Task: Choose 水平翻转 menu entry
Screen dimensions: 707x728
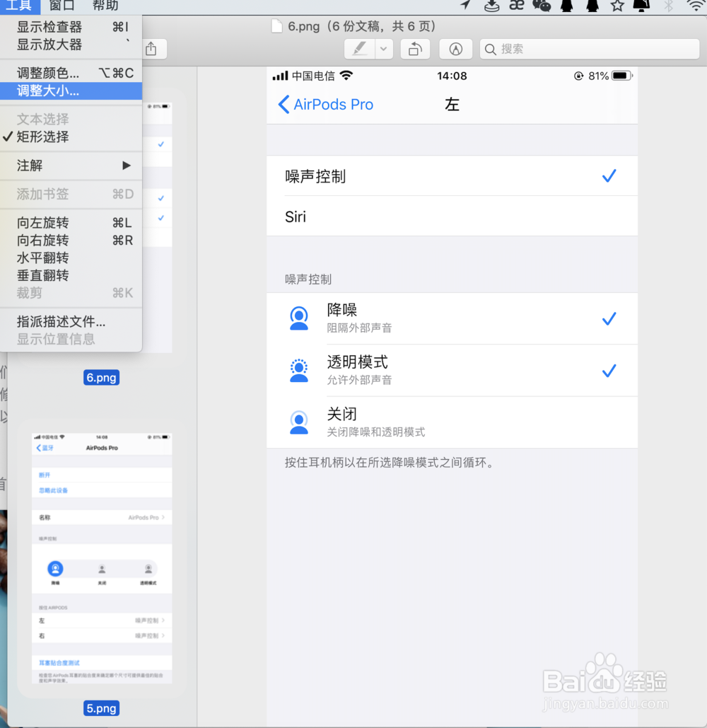Action: [71, 258]
